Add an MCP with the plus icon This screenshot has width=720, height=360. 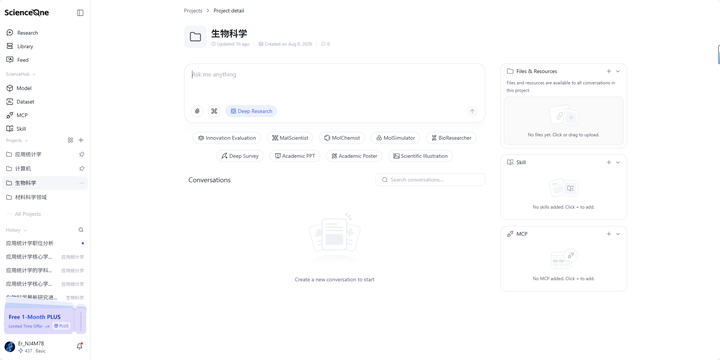(x=609, y=234)
